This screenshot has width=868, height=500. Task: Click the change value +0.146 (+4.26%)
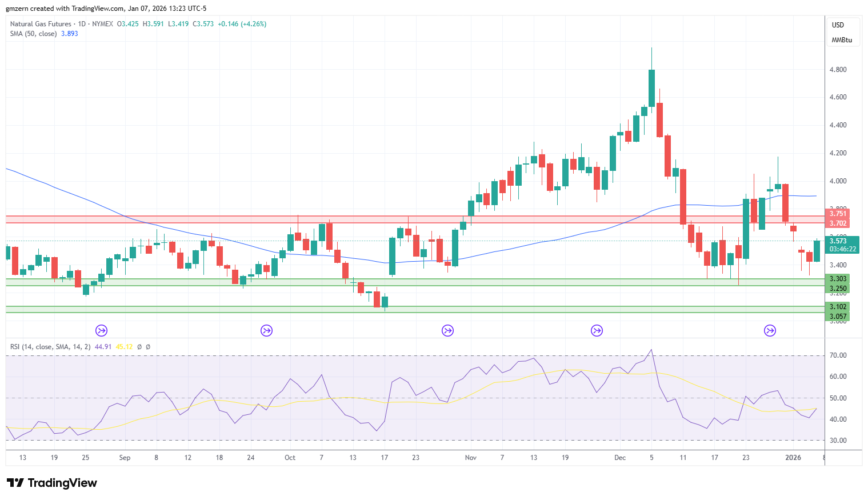[242, 24]
